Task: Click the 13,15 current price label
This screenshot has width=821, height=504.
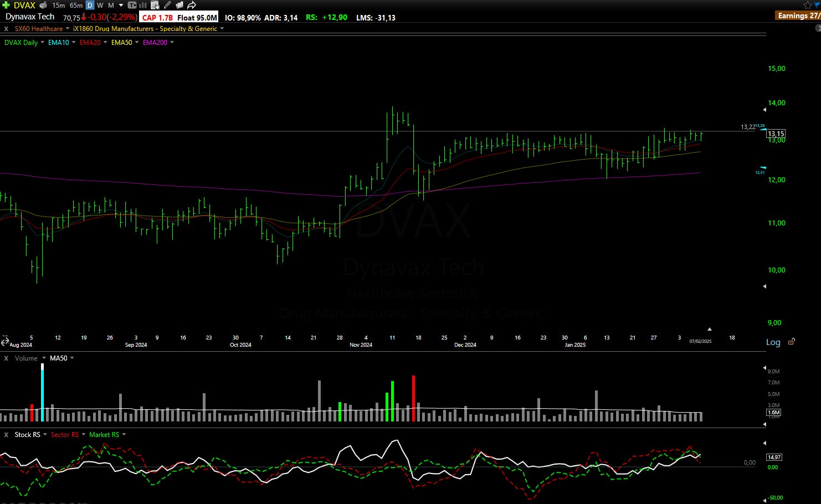Action: tap(776, 133)
